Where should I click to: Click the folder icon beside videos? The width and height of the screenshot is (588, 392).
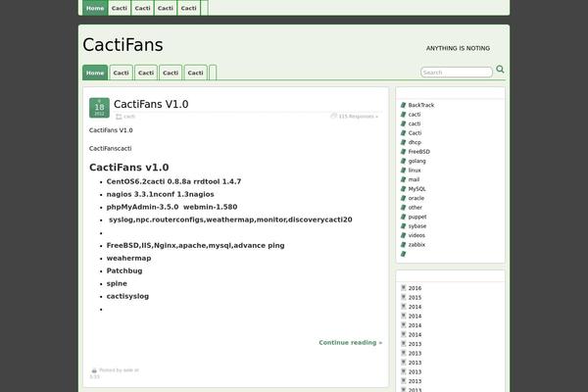[404, 235]
